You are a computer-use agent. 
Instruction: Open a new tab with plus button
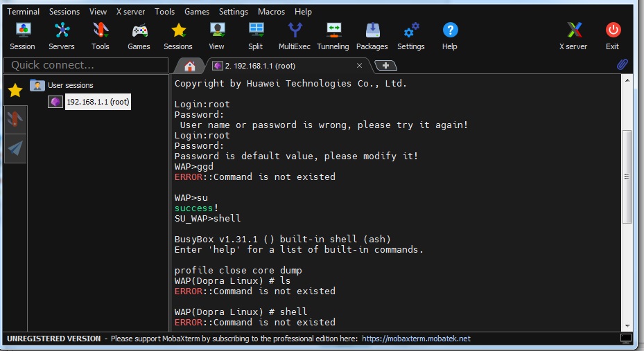coord(385,66)
